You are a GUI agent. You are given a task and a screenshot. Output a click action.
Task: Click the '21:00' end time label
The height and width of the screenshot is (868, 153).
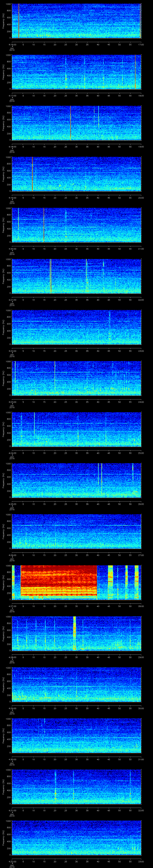coord(141,249)
